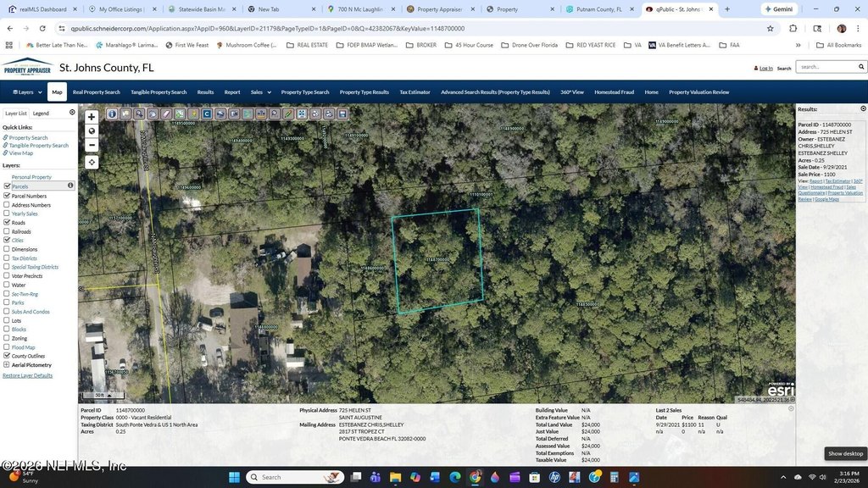The image size is (868, 488).
Task: Disable the Roads layer checkbox
Action: tap(7, 223)
